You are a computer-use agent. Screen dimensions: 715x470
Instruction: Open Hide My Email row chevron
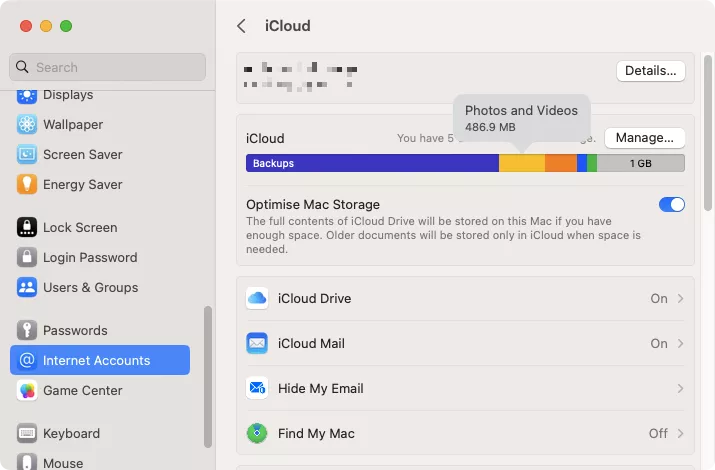tap(680, 388)
